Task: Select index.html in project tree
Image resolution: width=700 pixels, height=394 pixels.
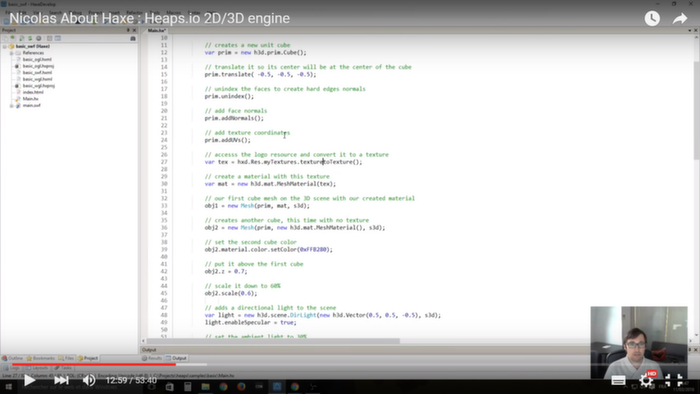Action: coord(33,92)
